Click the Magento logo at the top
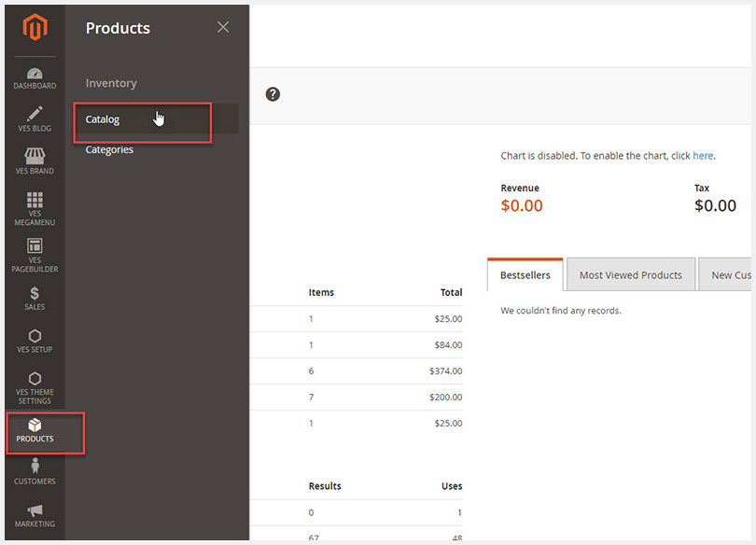The width and height of the screenshot is (756, 545). [34, 28]
